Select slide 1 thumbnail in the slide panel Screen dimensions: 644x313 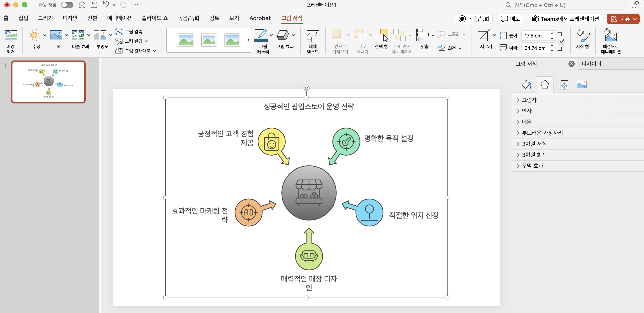[48, 82]
